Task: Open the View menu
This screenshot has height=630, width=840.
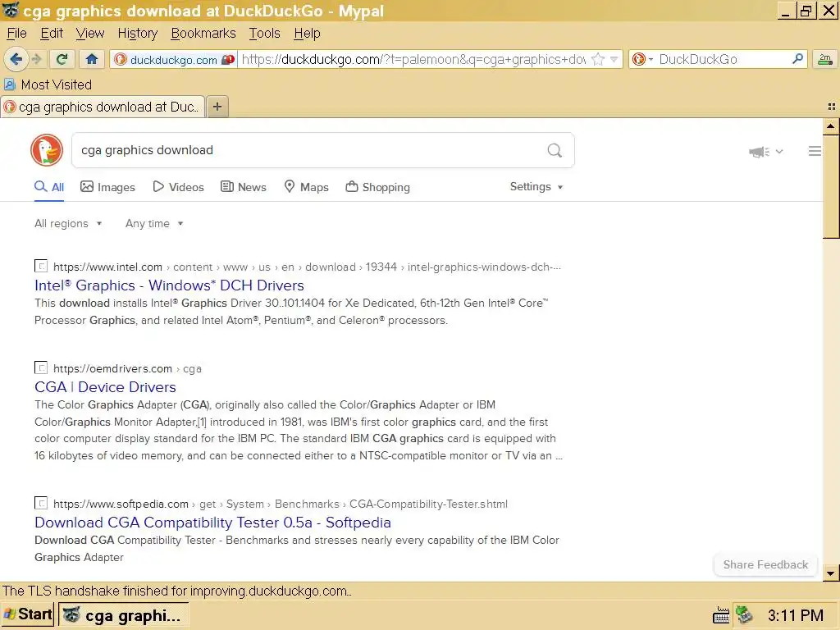Action: click(x=90, y=33)
